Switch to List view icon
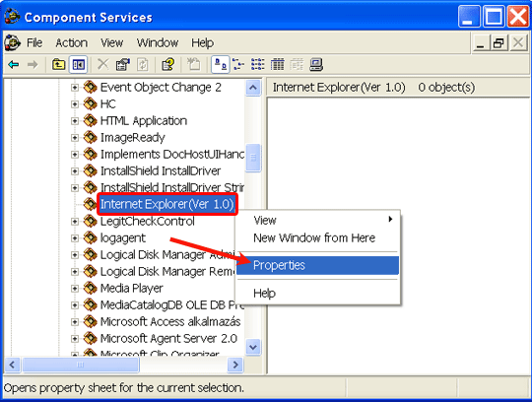 pos(258,64)
